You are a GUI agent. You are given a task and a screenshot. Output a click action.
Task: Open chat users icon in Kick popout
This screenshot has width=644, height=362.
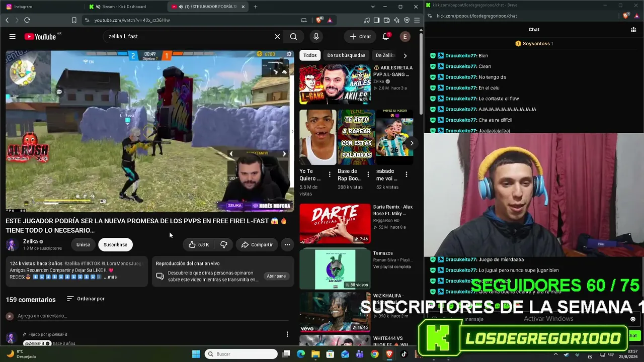pyautogui.click(x=633, y=30)
